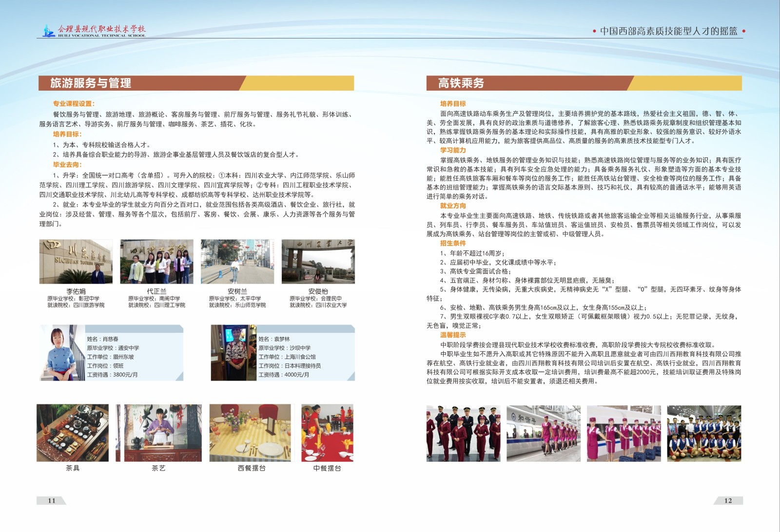Open the 李佑娟 student photo
780x532 pixels.
pos(76,262)
